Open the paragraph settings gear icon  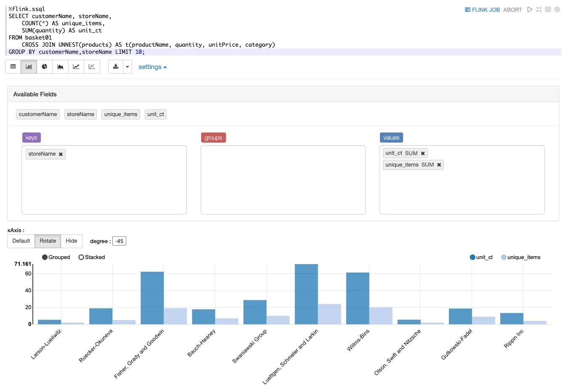(557, 9)
